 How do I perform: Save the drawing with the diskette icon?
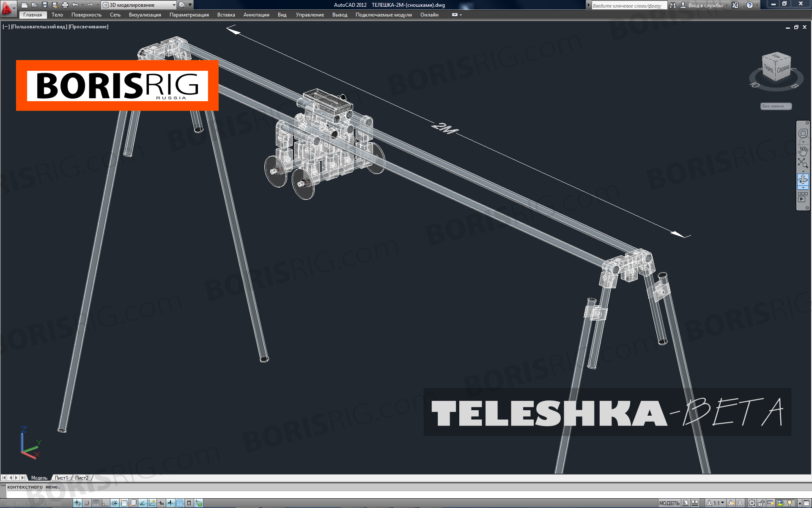click(44, 5)
